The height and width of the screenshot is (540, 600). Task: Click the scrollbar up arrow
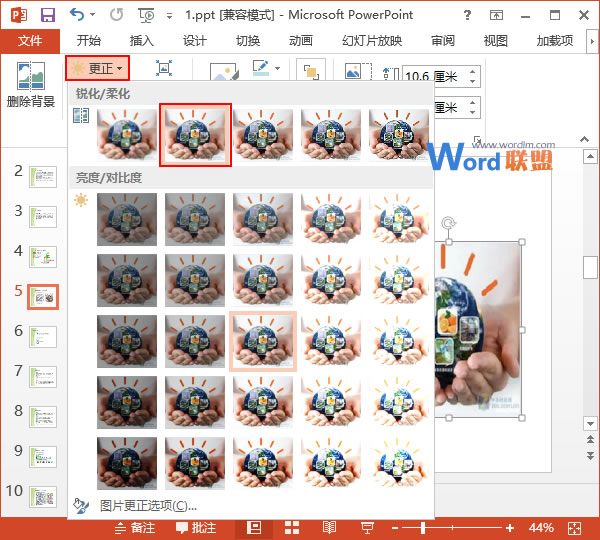coord(590,157)
